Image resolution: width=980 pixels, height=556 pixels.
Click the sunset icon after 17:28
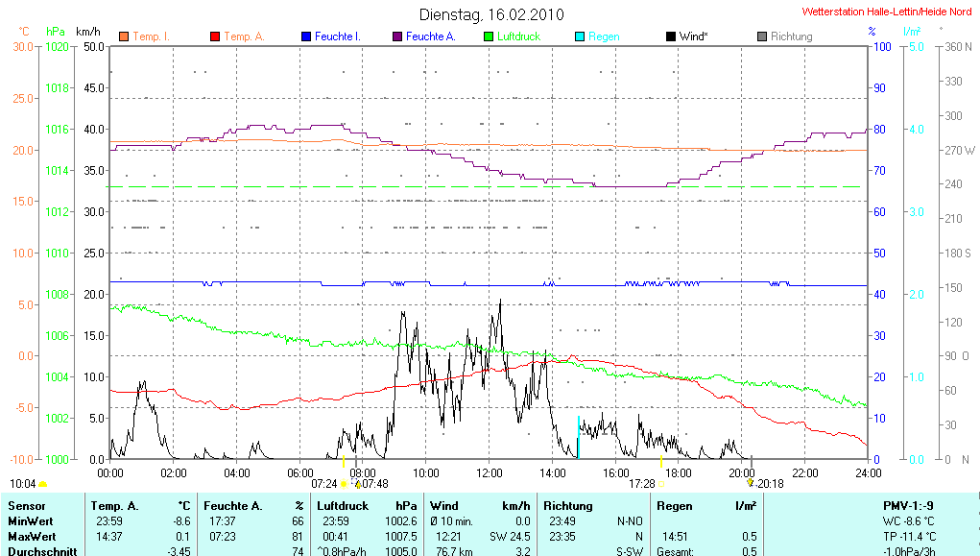(x=661, y=484)
